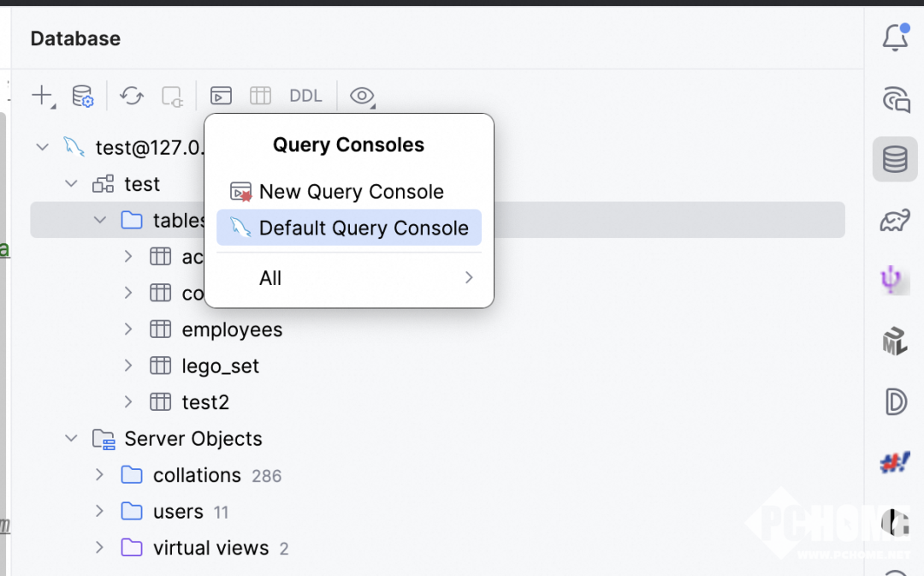
Task: Select the lego_set table
Action: pos(220,366)
